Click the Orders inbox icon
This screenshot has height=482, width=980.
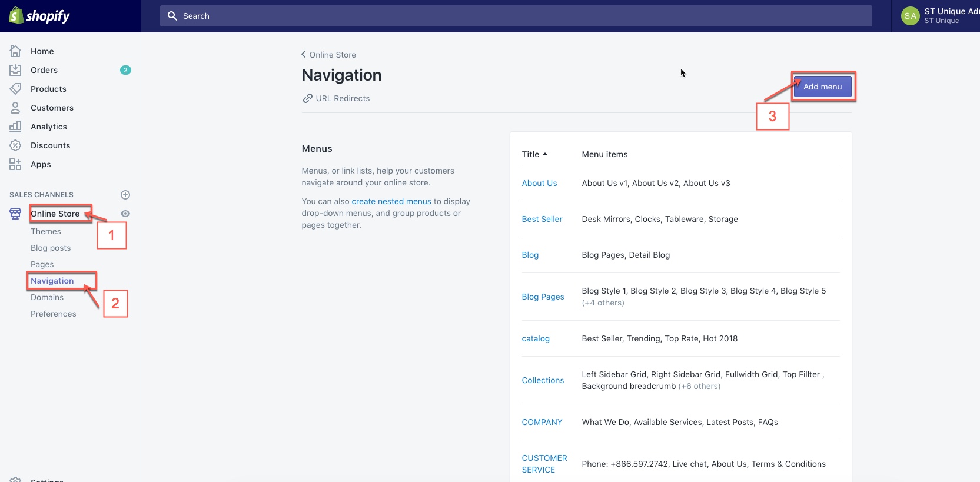coord(15,70)
